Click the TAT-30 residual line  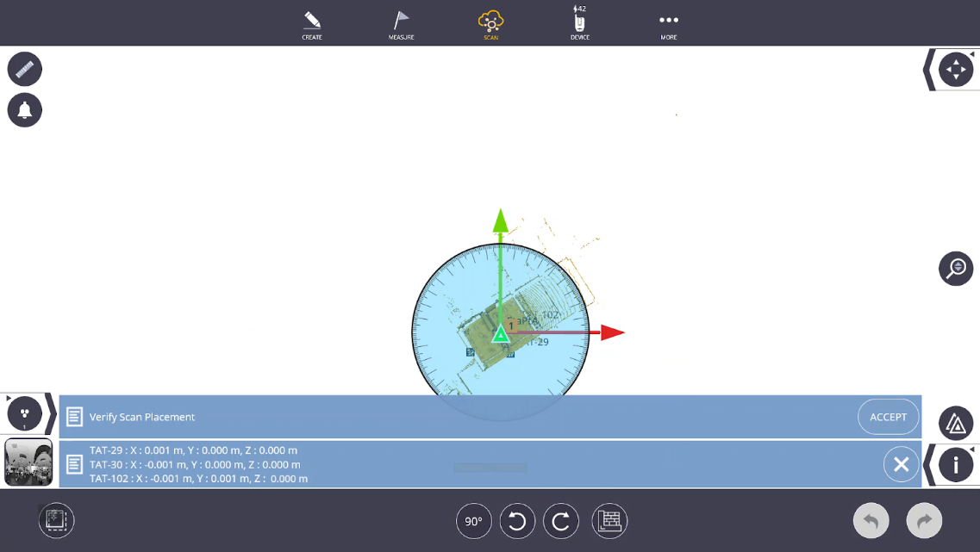coord(195,464)
